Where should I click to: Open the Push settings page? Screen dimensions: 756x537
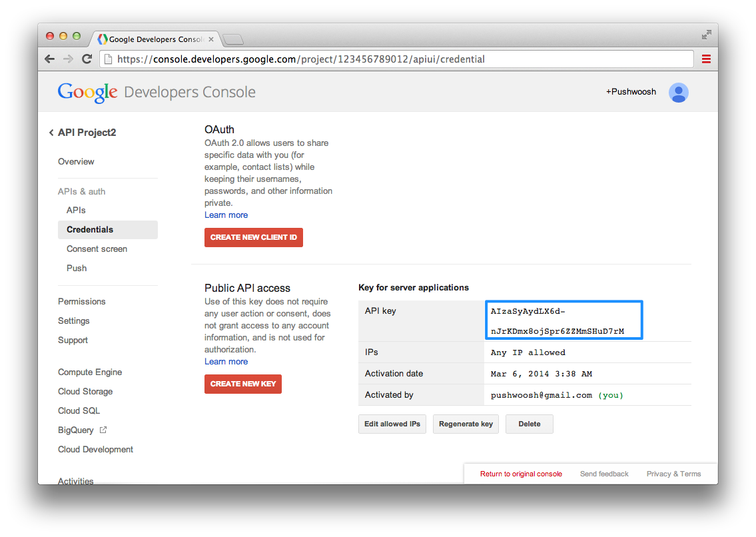pyautogui.click(x=77, y=268)
